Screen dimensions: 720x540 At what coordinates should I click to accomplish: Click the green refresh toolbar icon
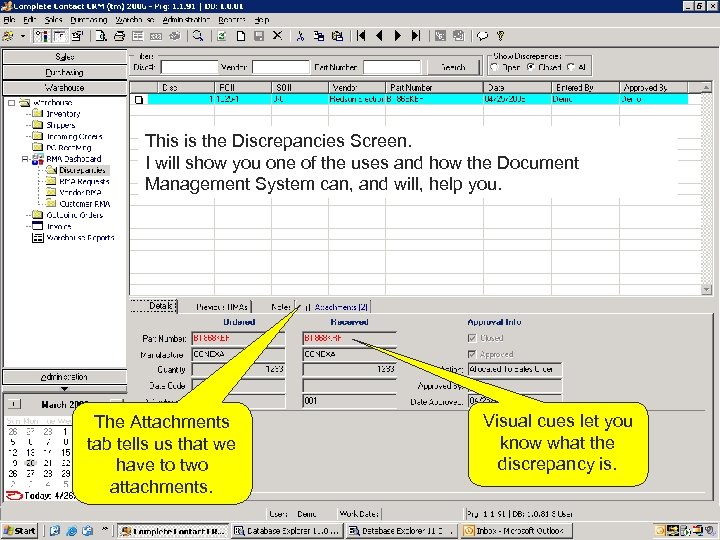(222, 36)
